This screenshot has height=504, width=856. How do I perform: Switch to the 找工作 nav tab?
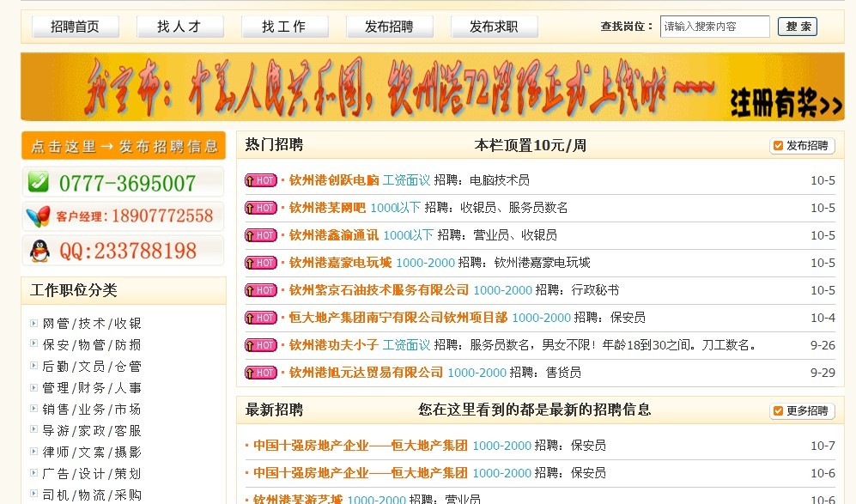click(285, 27)
